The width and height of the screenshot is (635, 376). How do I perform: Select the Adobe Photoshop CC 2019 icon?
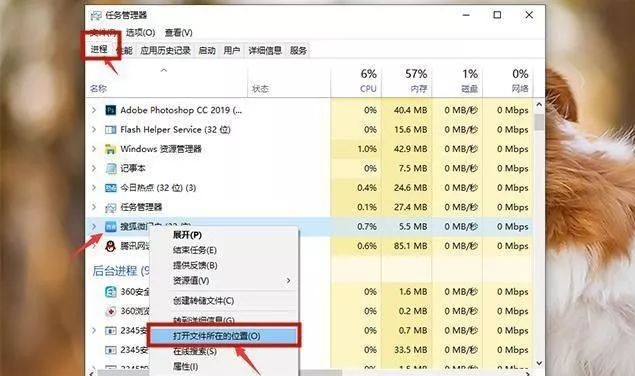111,110
